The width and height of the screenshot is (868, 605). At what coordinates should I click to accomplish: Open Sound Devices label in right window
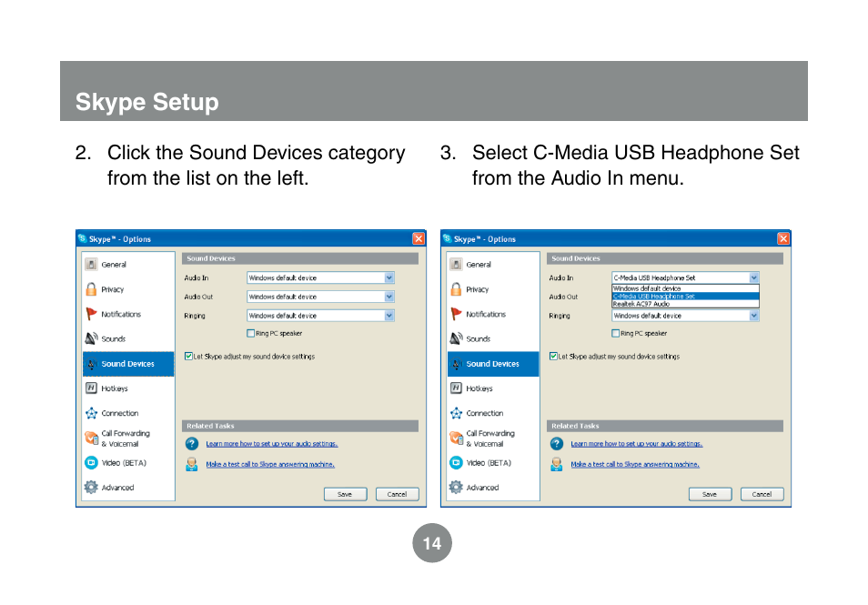pos(492,364)
